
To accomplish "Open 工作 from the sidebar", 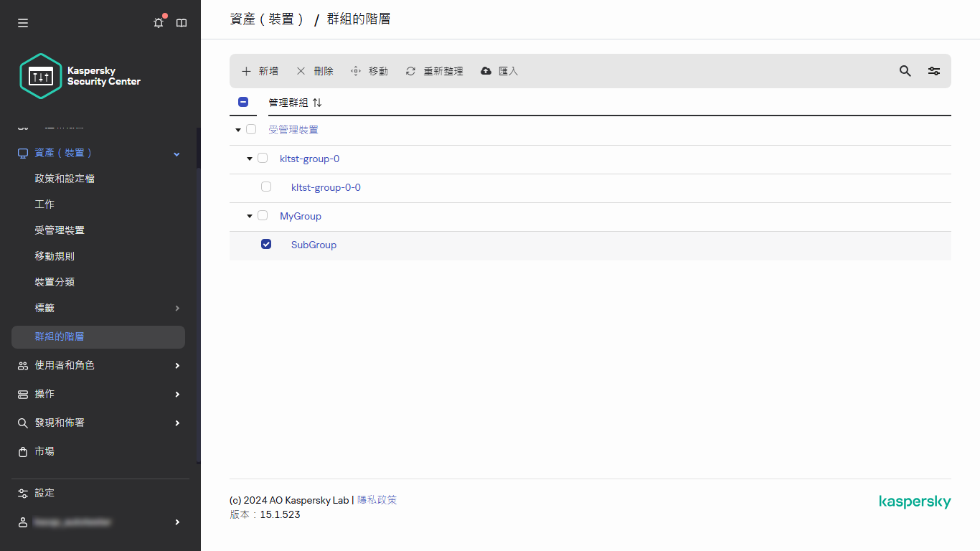I will click(45, 204).
